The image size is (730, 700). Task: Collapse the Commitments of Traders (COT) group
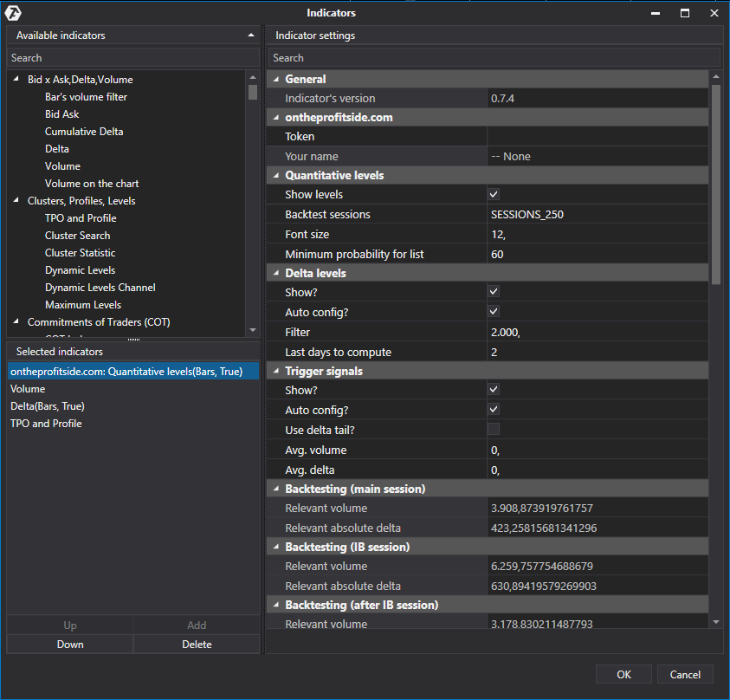pyautogui.click(x=16, y=321)
